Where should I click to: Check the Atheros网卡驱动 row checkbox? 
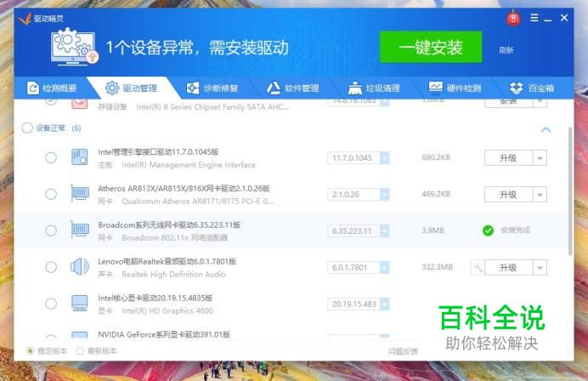click(51, 194)
